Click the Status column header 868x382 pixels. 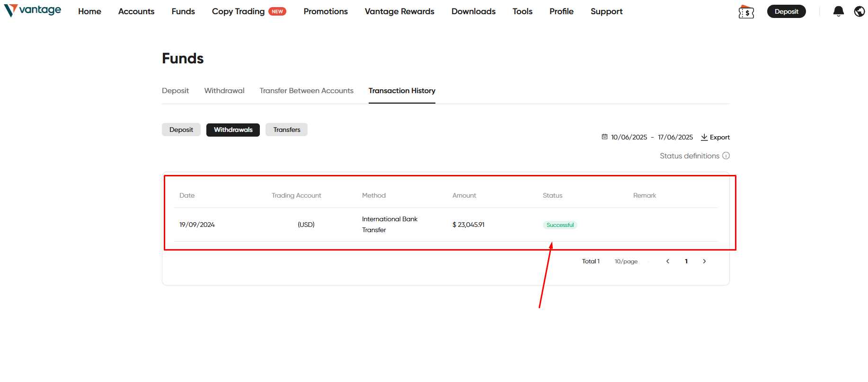(x=553, y=195)
